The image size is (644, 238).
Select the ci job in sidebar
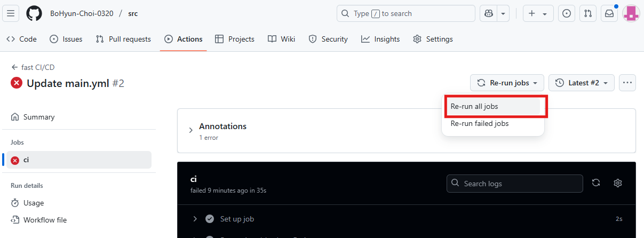79,160
